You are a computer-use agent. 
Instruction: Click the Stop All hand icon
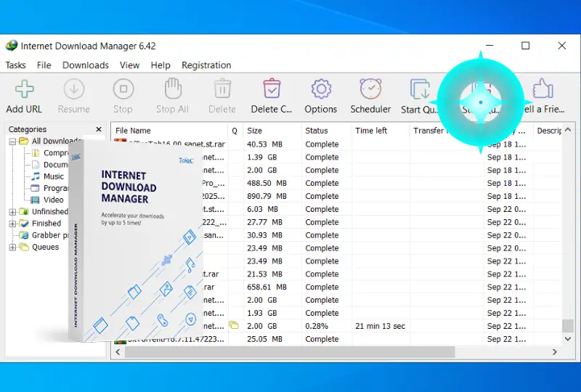coord(173,88)
